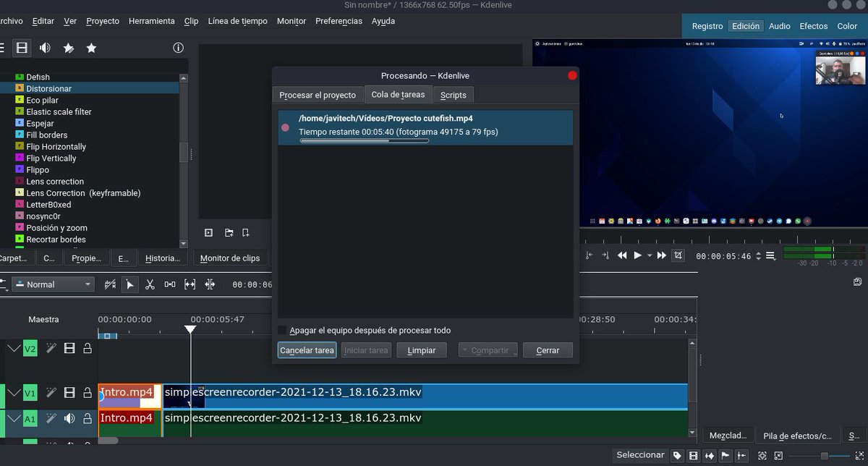Collapse track A1 chevron

point(14,418)
